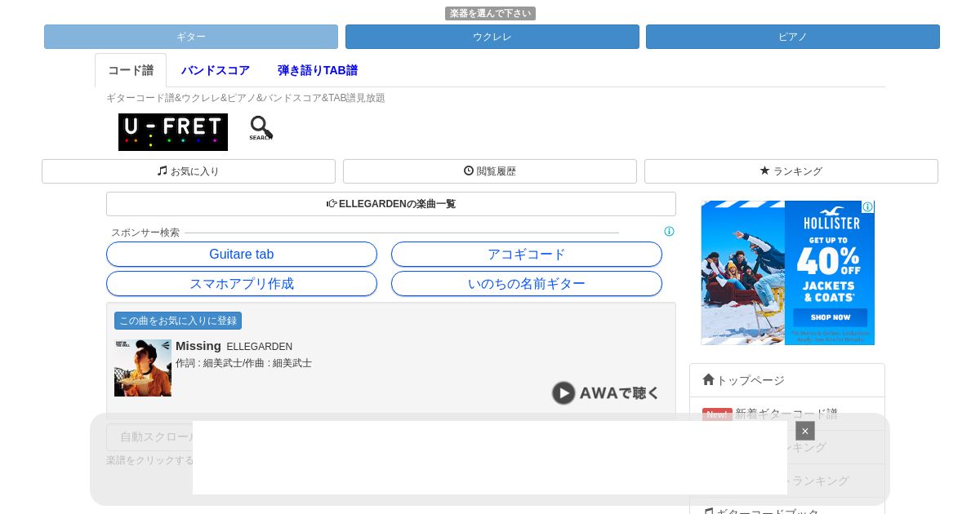The height and width of the screenshot is (514, 980).
Task: Click the 作詞 : 細美武士/作曲 : 細美武士 credits text
Action: tap(243, 363)
